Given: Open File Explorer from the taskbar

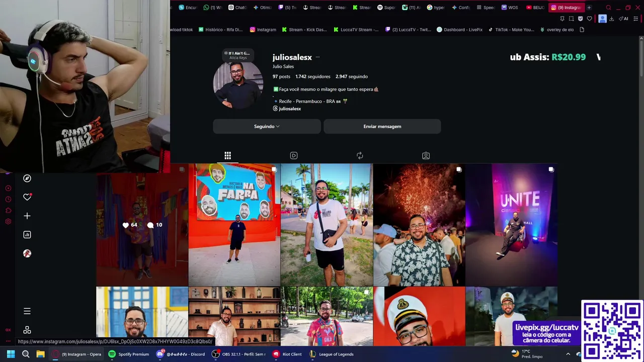Looking at the screenshot, I should (40, 354).
